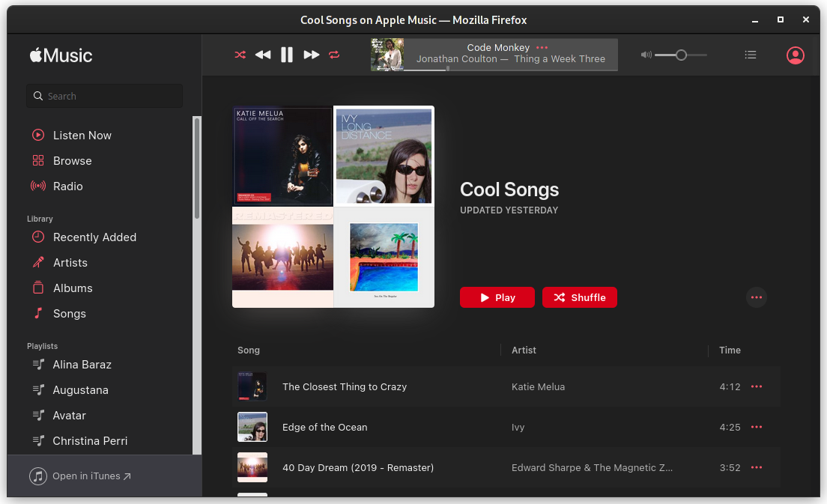Screen dimensions: 827x504
Task: Switch to Browse section
Action: pos(72,160)
